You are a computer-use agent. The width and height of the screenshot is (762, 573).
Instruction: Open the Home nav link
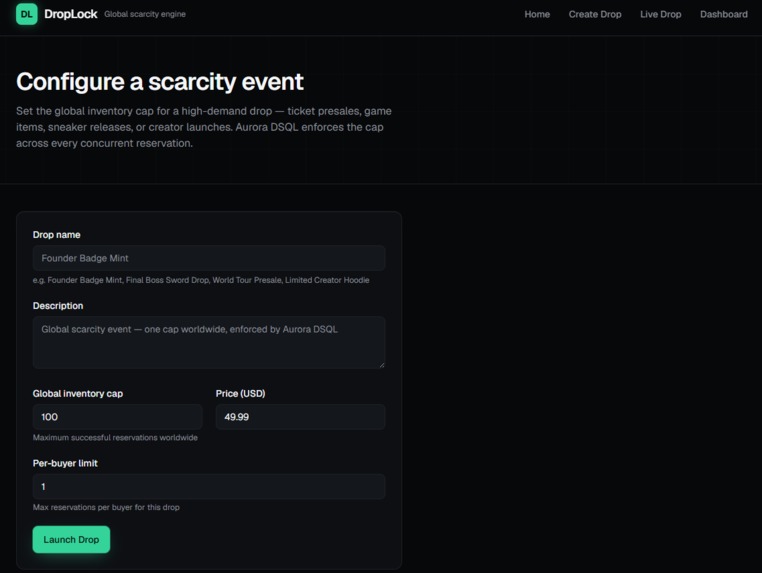click(537, 14)
